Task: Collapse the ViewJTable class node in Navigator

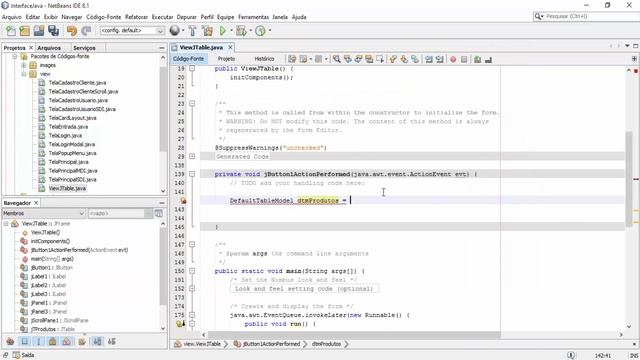Action: (6, 224)
